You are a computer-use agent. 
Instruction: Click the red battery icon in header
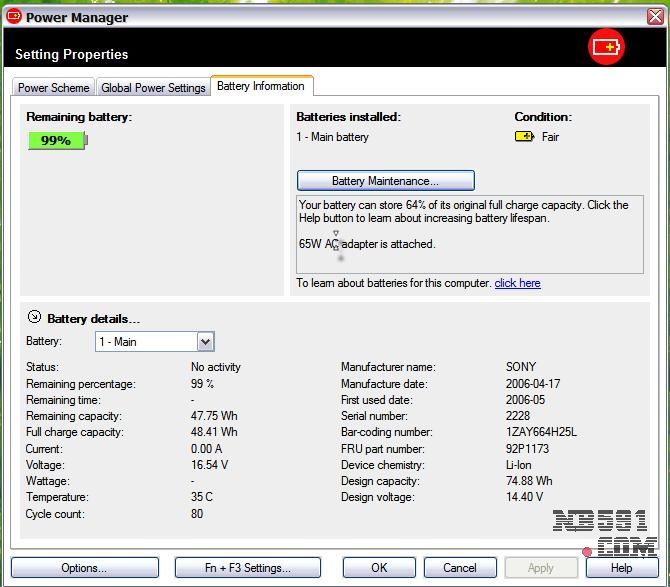coord(606,46)
